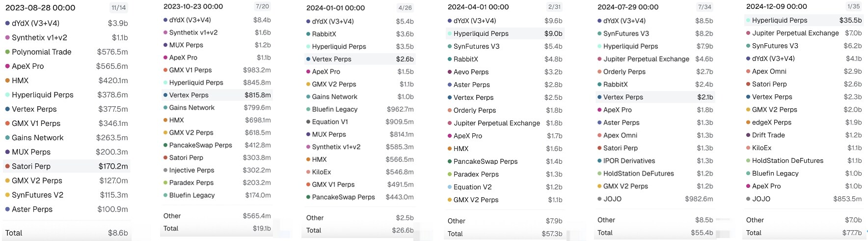Select the IPOR Derivatives entry
The image size is (868, 241).
click(x=629, y=161)
